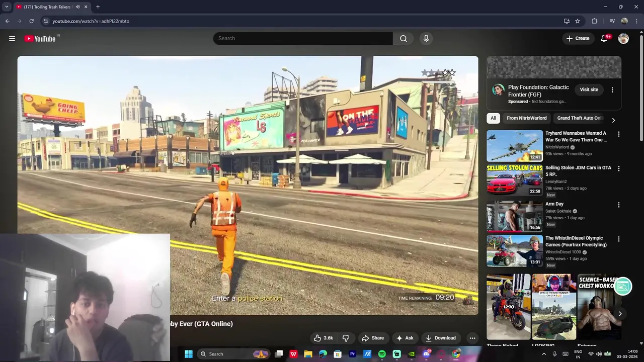Click the NitrixWarlord channel name
Screen dimensions: 644x362
click(x=557, y=147)
